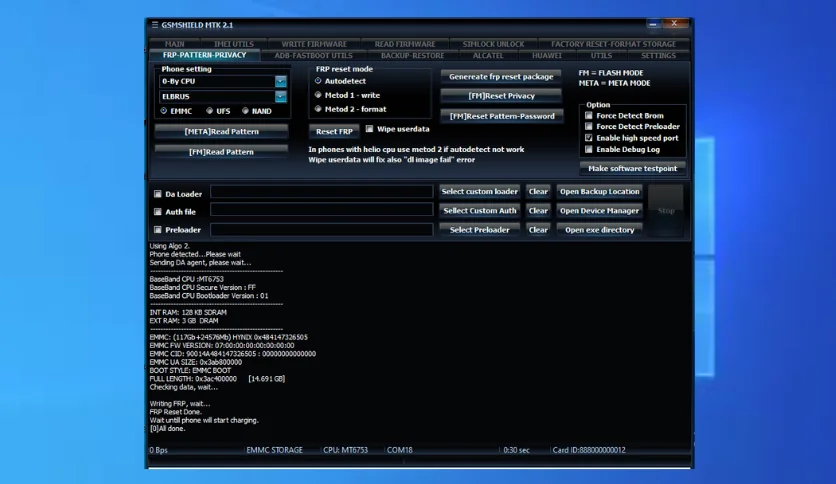Select the FRP-PATTERN-PRIVACY tab
Image resolution: width=836 pixels, height=484 pixels.
point(204,55)
